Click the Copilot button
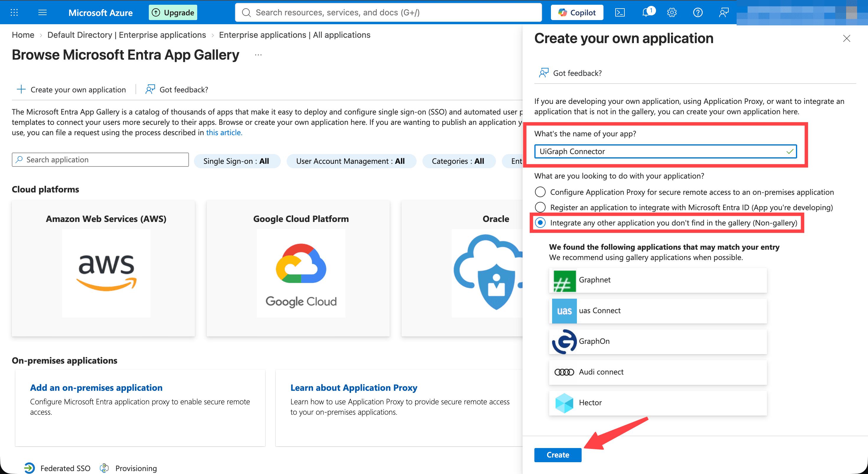 [x=577, y=12]
